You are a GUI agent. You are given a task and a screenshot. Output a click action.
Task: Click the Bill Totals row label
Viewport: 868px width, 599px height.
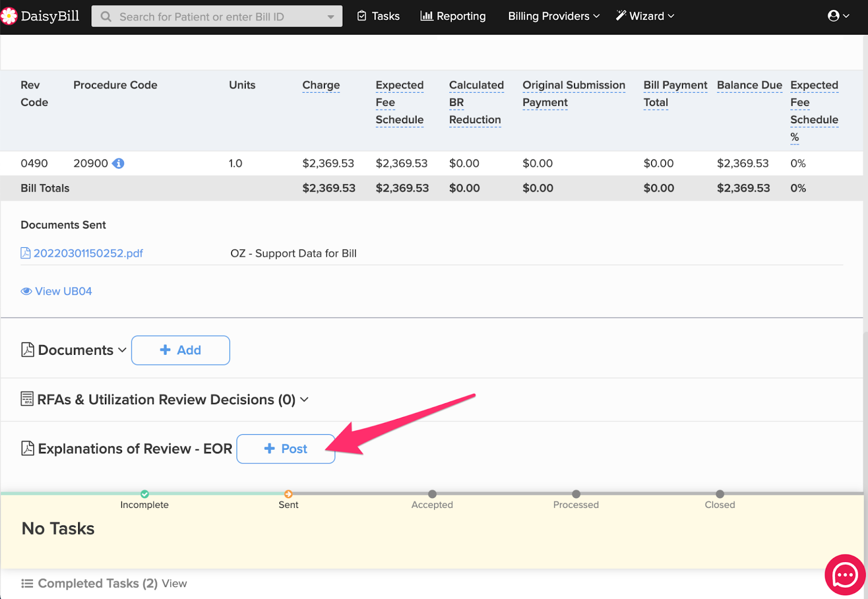click(45, 188)
